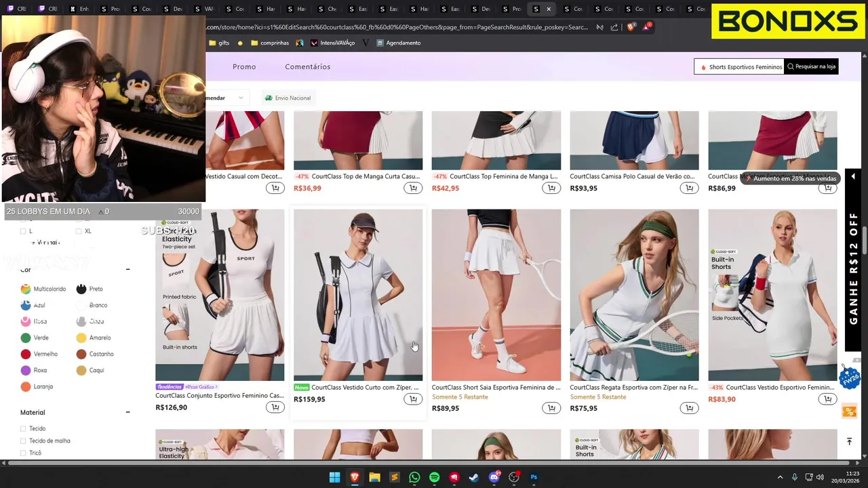The image size is (868, 488).
Task: Toggle the Envio Nacional filter
Action: pyautogui.click(x=288, y=98)
